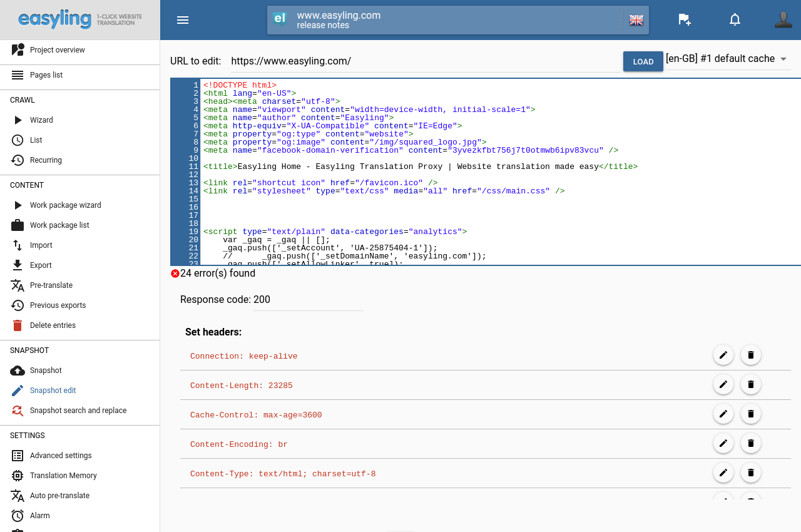The height and width of the screenshot is (532, 801).
Task: Delete the Content-Encoding: br header
Action: point(751,443)
